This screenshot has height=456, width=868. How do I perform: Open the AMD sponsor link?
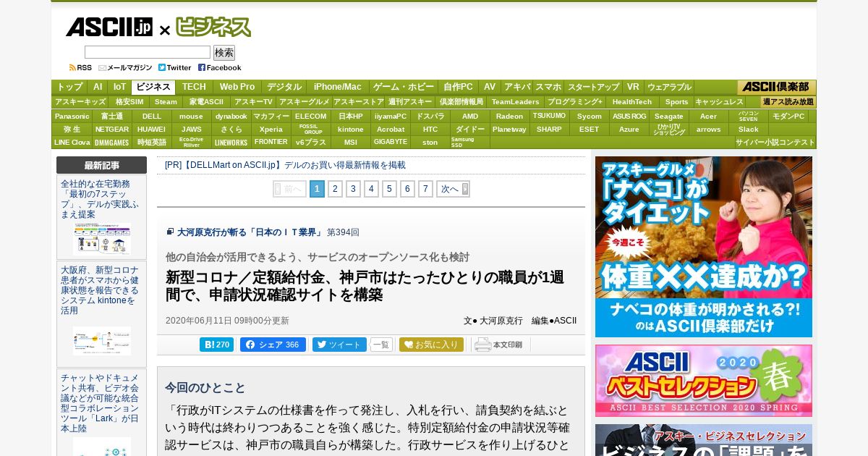tap(470, 116)
